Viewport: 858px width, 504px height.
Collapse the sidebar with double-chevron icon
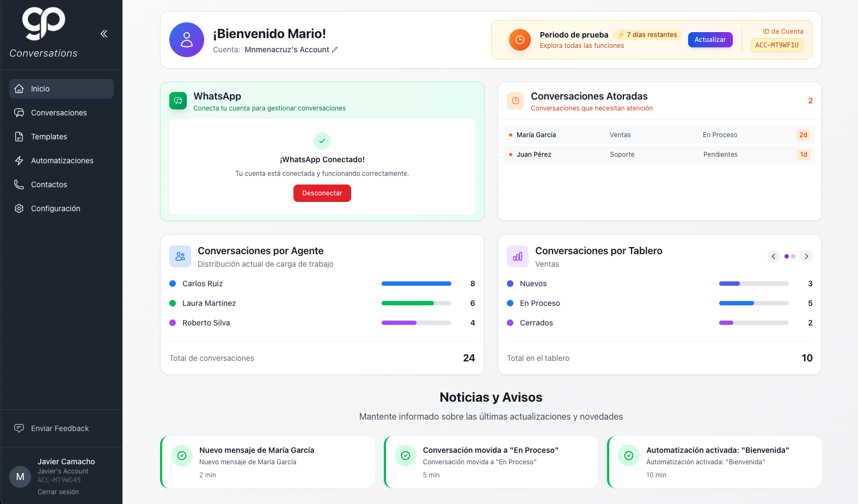104,34
